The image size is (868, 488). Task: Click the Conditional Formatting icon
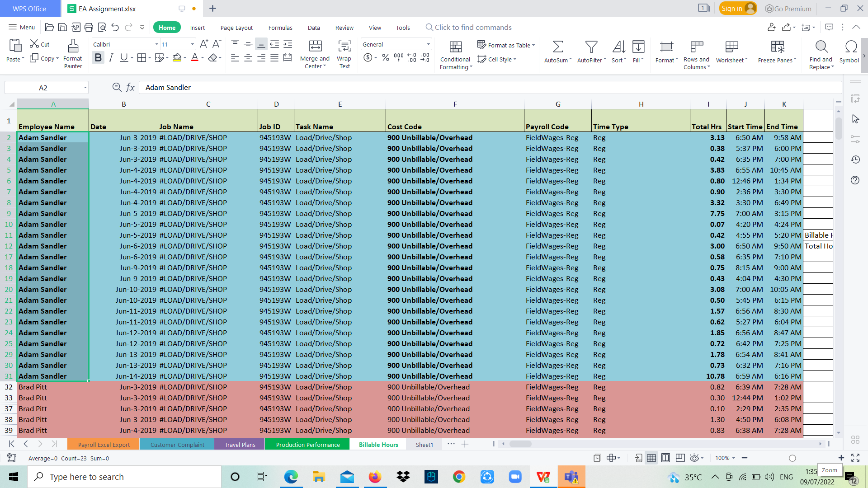tap(456, 47)
